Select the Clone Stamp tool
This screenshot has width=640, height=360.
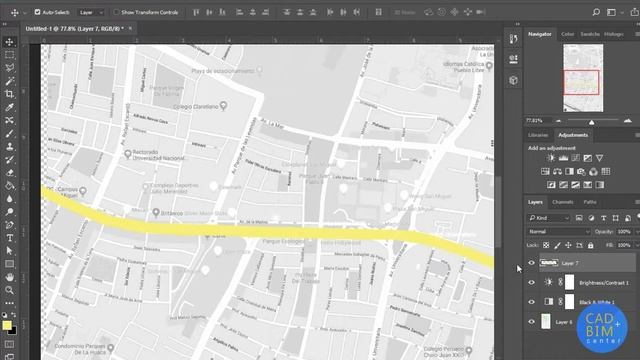click(9, 147)
